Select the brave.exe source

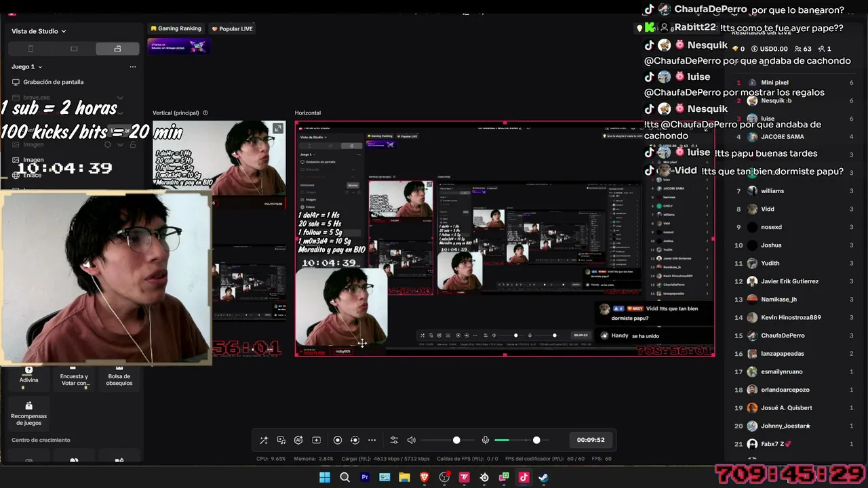(x=73, y=98)
